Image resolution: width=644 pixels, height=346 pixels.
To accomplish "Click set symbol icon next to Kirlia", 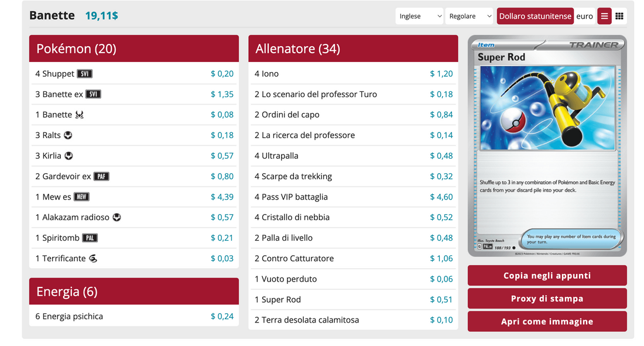I will click(x=69, y=156).
